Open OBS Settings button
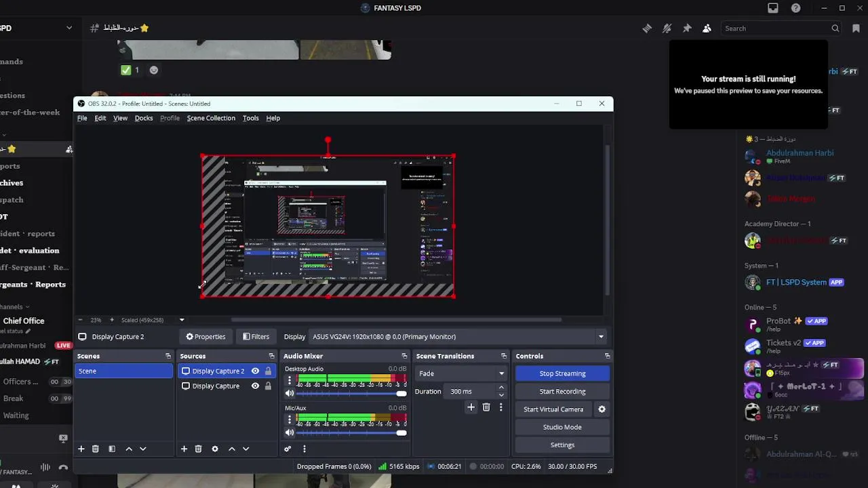Viewport: 868px width, 488px height. 563,445
